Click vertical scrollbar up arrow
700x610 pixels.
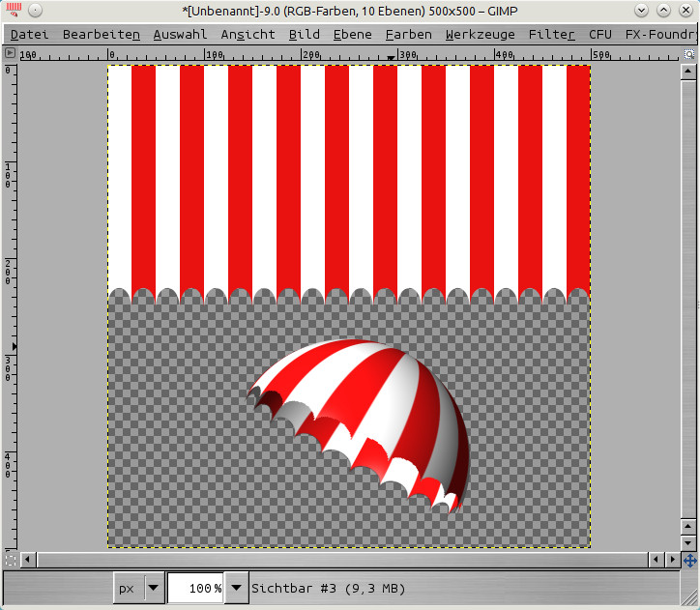tap(687, 70)
